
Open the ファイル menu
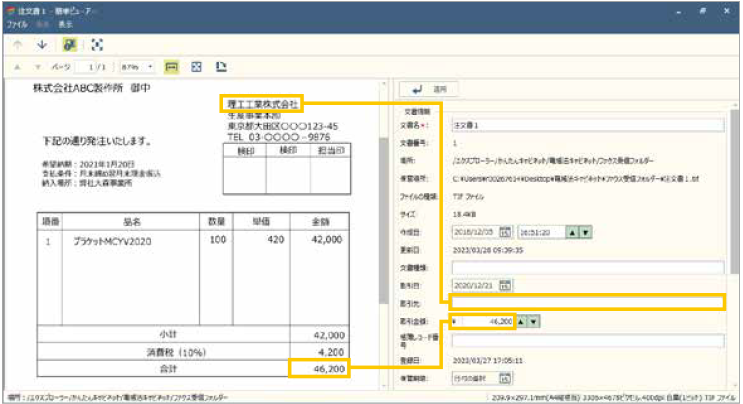(17, 22)
